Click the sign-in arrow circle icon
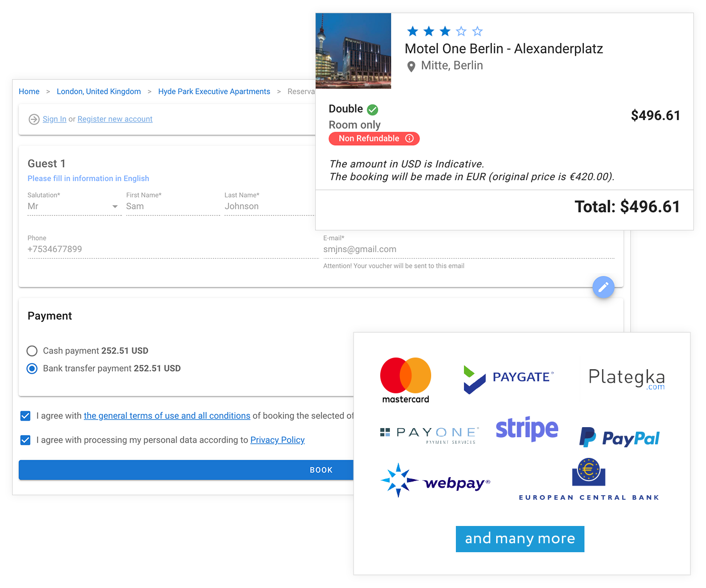Screen dimensions: 706x588 pyautogui.click(x=34, y=120)
